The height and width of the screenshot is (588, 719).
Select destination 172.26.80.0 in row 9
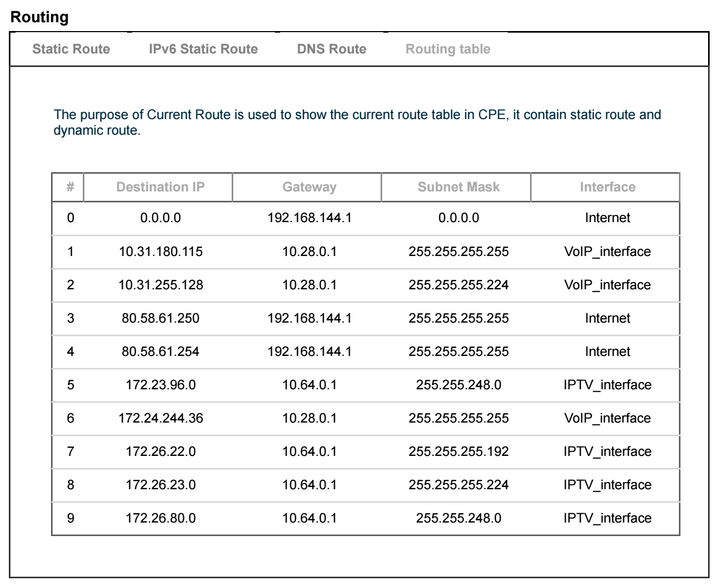pos(160,518)
